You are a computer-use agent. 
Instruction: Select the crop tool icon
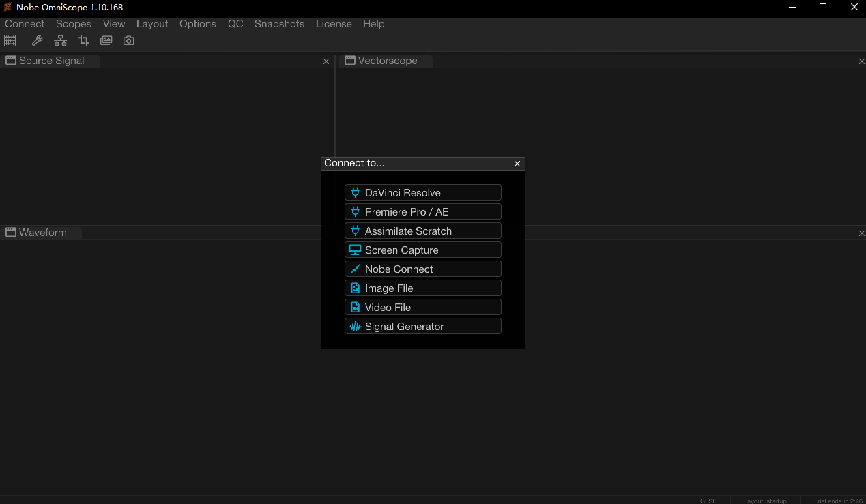tap(84, 41)
